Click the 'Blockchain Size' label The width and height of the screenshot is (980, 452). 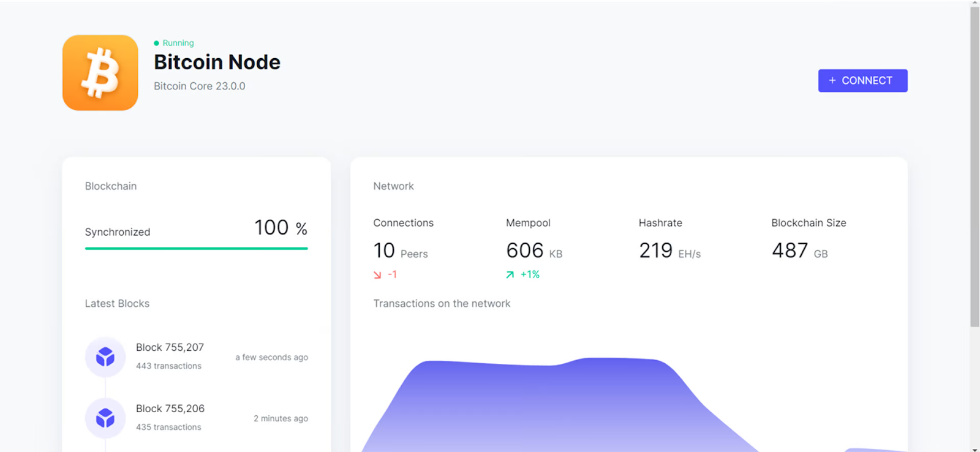[x=809, y=223]
